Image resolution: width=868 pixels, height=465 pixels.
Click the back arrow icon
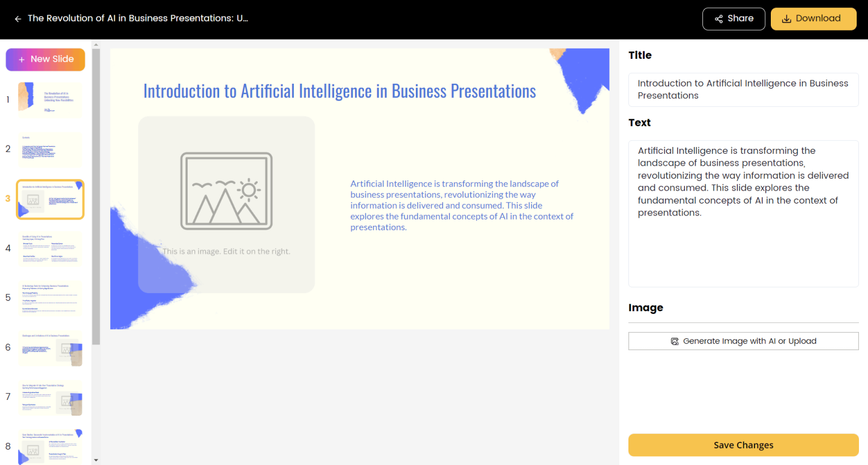(x=18, y=19)
